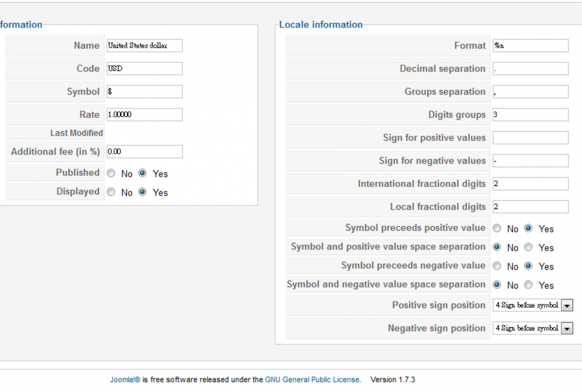Follow the GNU General Public License link
Image resolution: width=582 pixels, height=392 pixels.
tap(312, 379)
